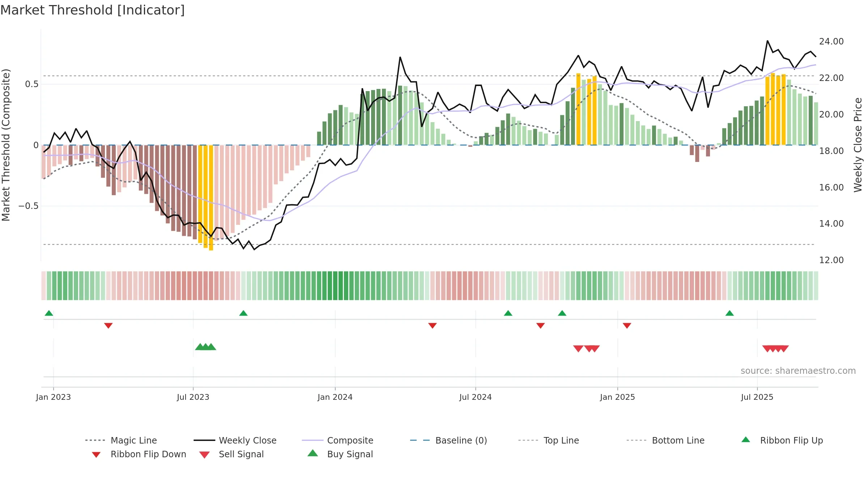Click the first sell signal triangle in July 2025
The width and height of the screenshot is (868, 488).
pos(767,348)
